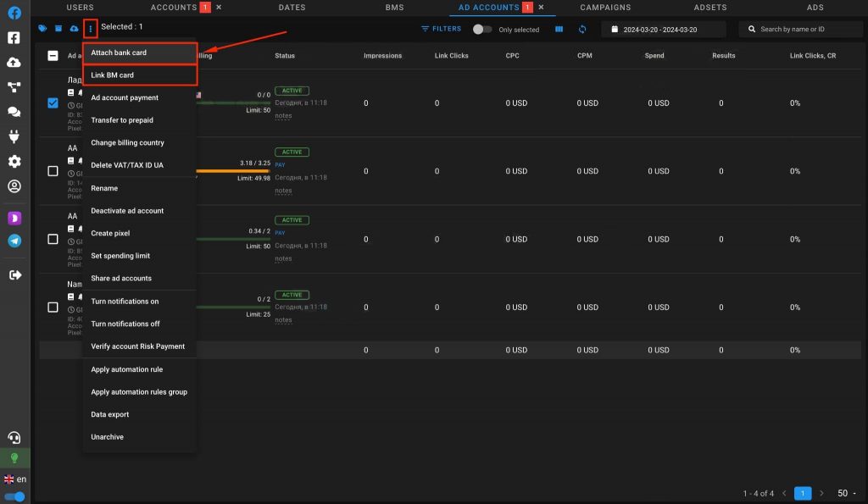Open the plug integrations icon in sidebar
This screenshot has height=504, width=868.
point(14,136)
